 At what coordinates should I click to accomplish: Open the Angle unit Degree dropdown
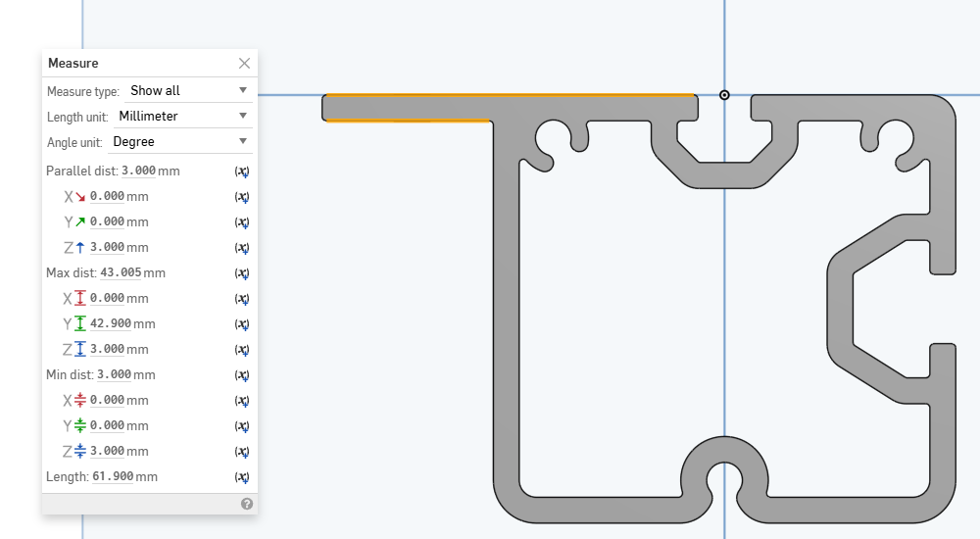[174, 141]
